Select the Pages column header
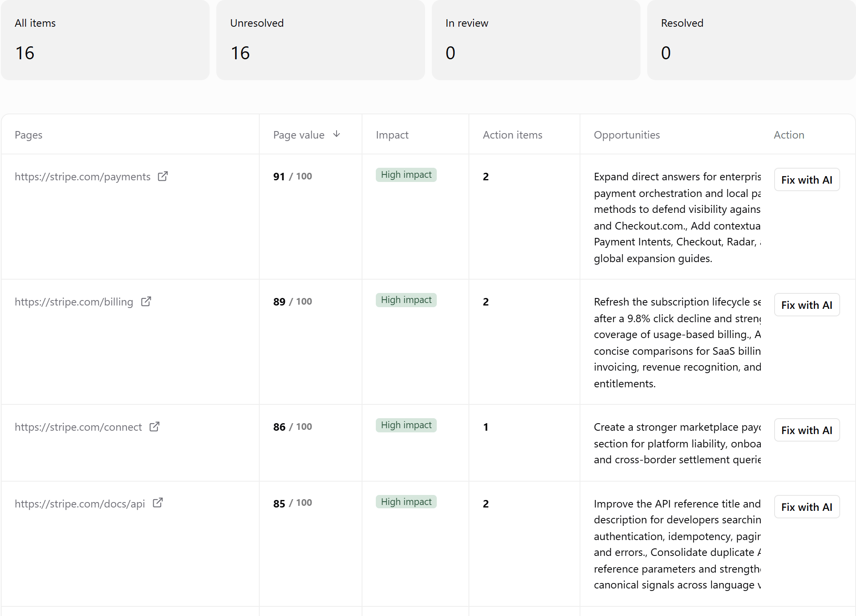 click(x=28, y=135)
